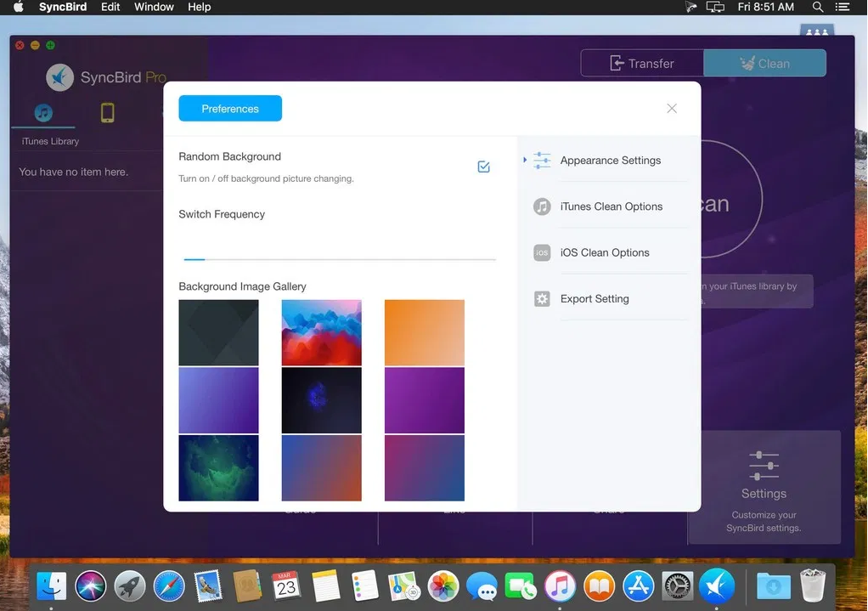Select the orange background thumbnail
Screen dimensions: 868x611
click(x=424, y=332)
